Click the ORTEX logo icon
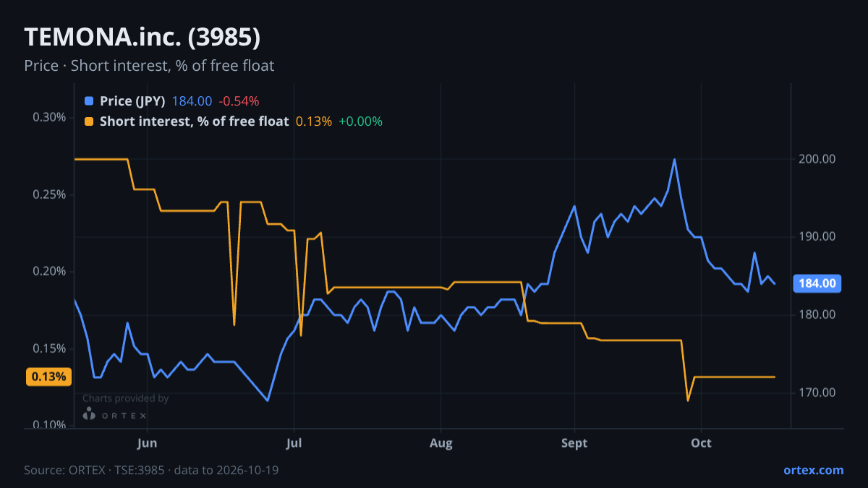Image resolution: width=868 pixels, height=488 pixels. click(89, 414)
